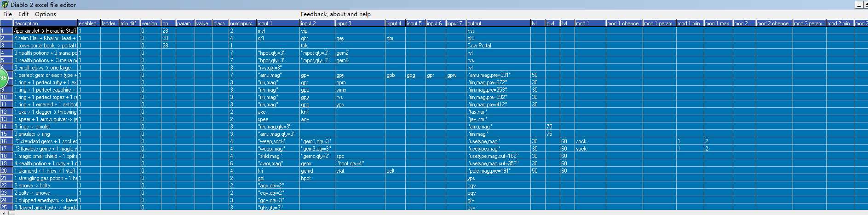The width and height of the screenshot is (868, 215).
Task: Select the op column header
Action: 168,23
